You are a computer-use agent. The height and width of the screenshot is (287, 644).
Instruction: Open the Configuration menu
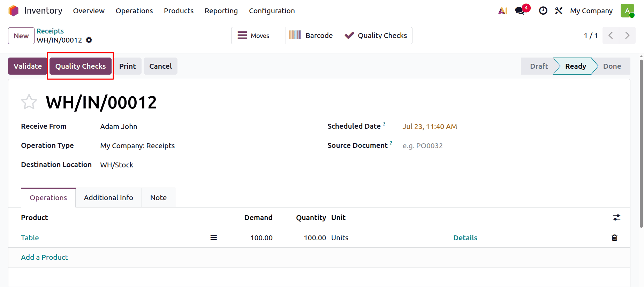[272, 11]
